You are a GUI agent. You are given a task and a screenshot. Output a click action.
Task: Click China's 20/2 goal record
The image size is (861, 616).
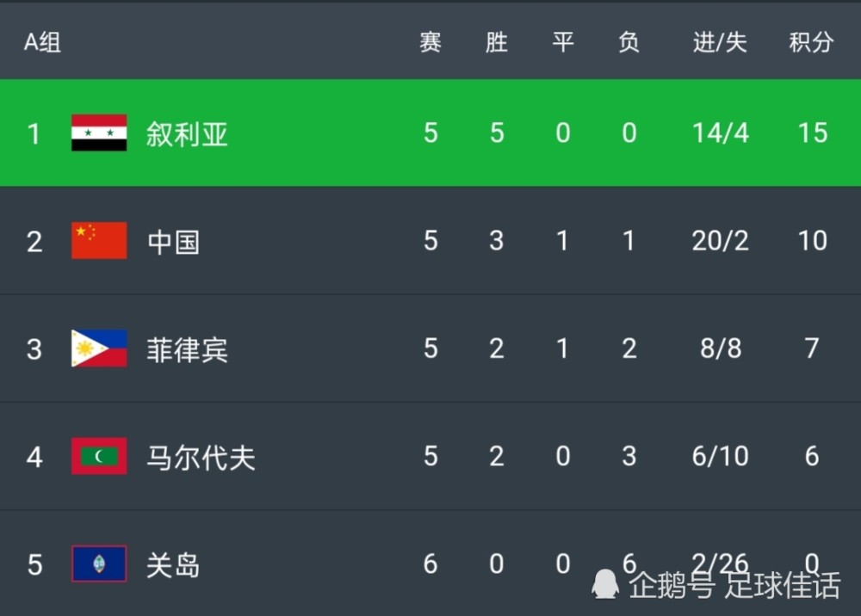720,240
